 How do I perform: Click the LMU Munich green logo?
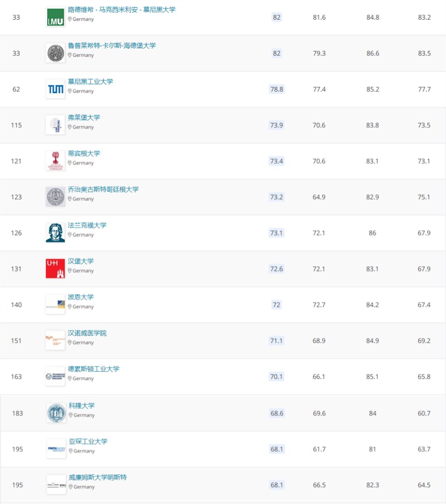[55, 17]
